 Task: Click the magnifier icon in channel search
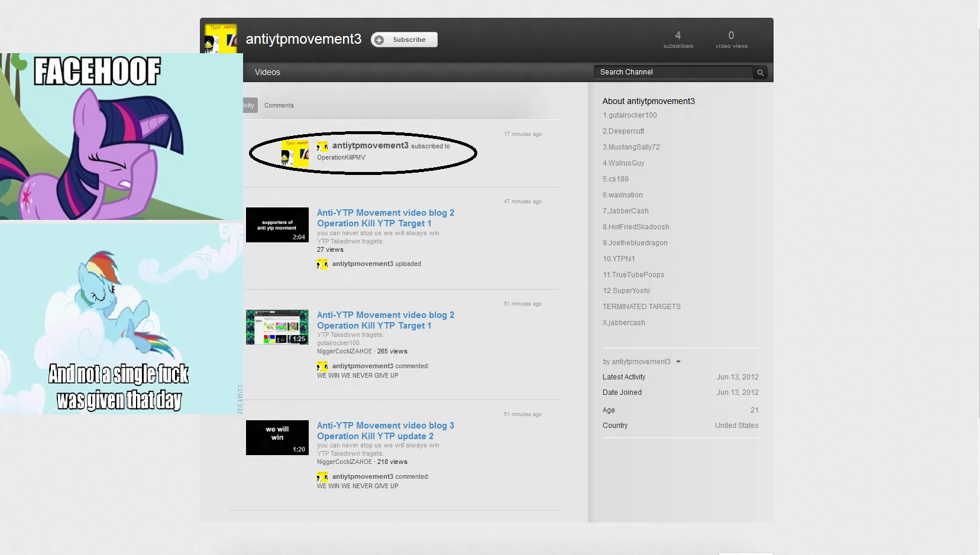point(761,72)
